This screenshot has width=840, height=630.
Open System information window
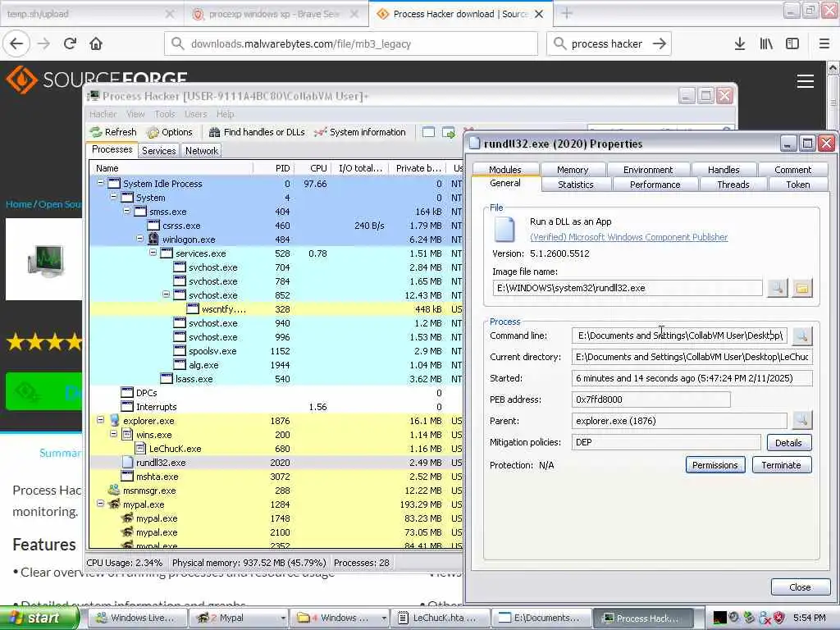coord(360,132)
